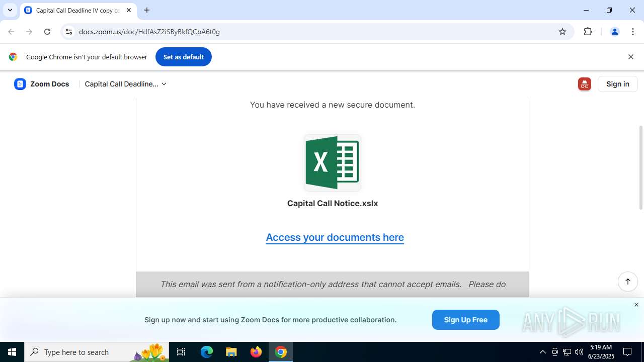This screenshot has height=362, width=644.
Task: Show hidden system tray icons
Action: pos(542,352)
